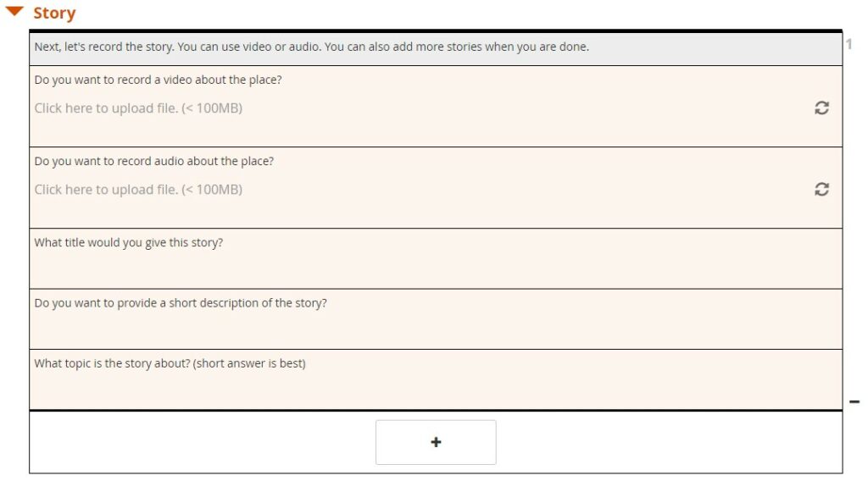Click the 'record audio about the place' label

click(x=154, y=161)
